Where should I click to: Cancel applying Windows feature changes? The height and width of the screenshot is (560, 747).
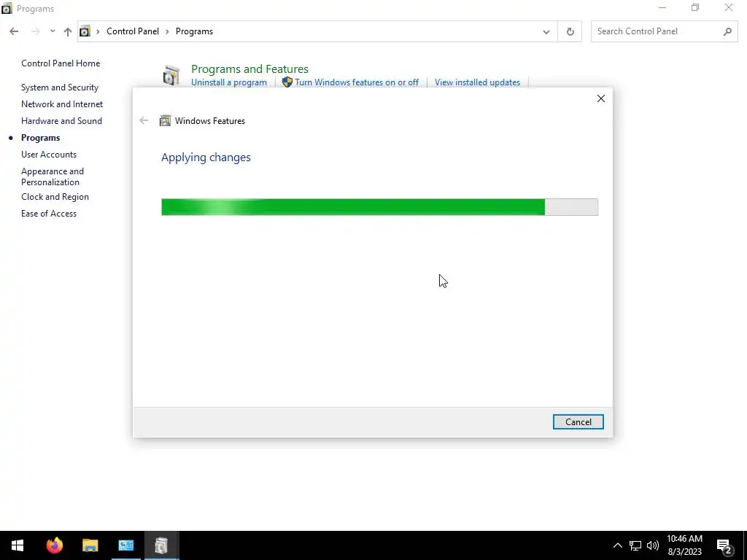pyautogui.click(x=578, y=422)
